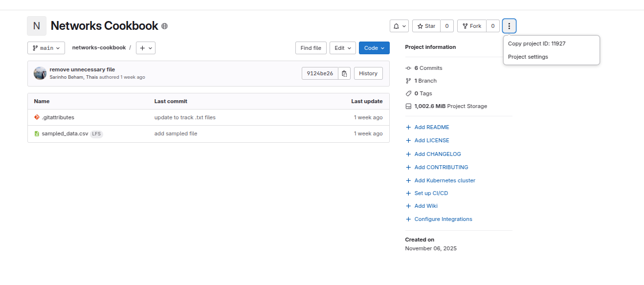644x285 pixels.
Task: Click Add README
Action: 427,127
